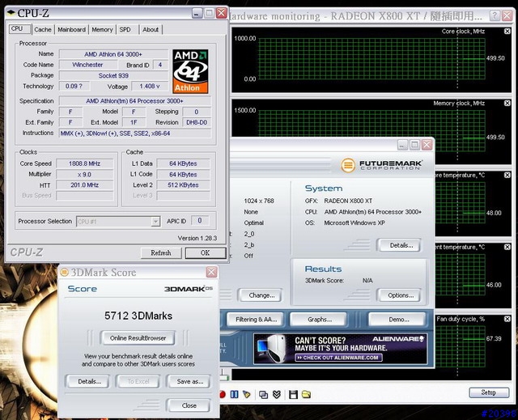Click the Change button in 3DMark
518x420 pixels.
261,295
